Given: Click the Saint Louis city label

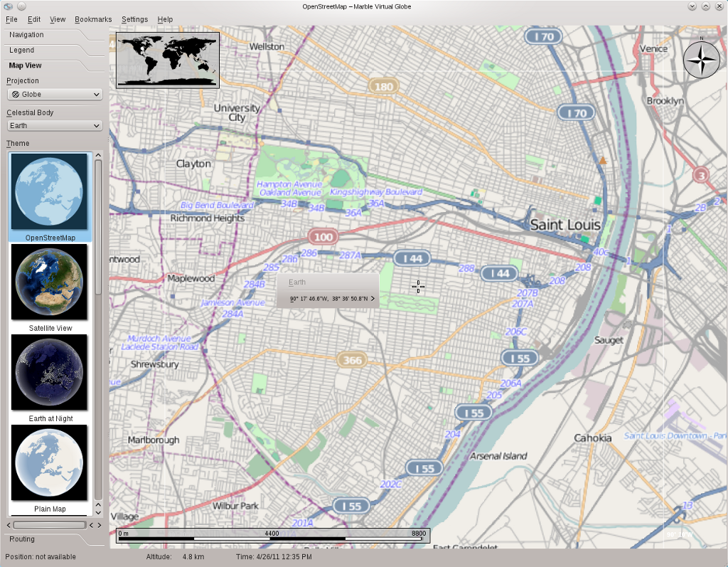Looking at the screenshot, I should pyautogui.click(x=565, y=225).
